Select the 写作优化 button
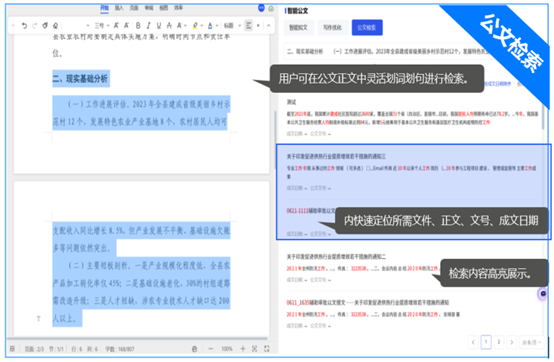Image resolution: width=554 pixels, height=362 pixels. coord(332,27)
